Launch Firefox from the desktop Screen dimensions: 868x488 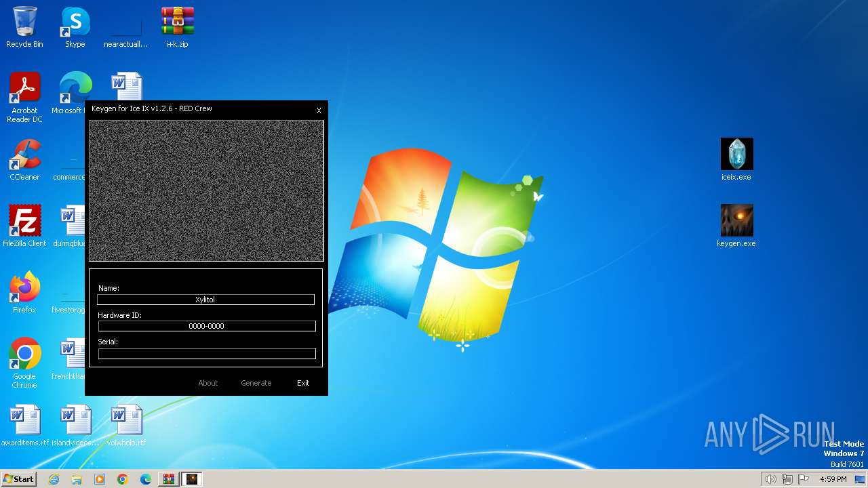[x=24, y=292]
